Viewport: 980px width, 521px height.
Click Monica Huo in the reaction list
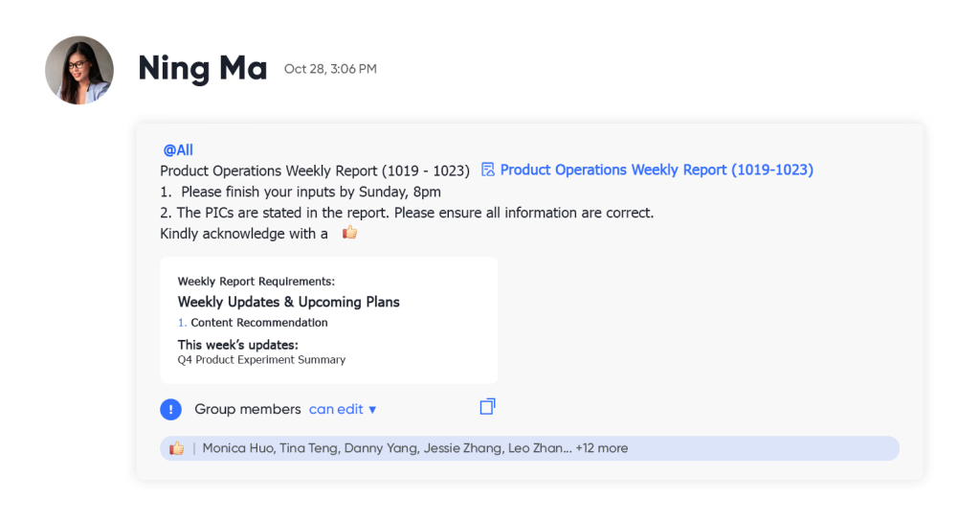tap(237, 448)
